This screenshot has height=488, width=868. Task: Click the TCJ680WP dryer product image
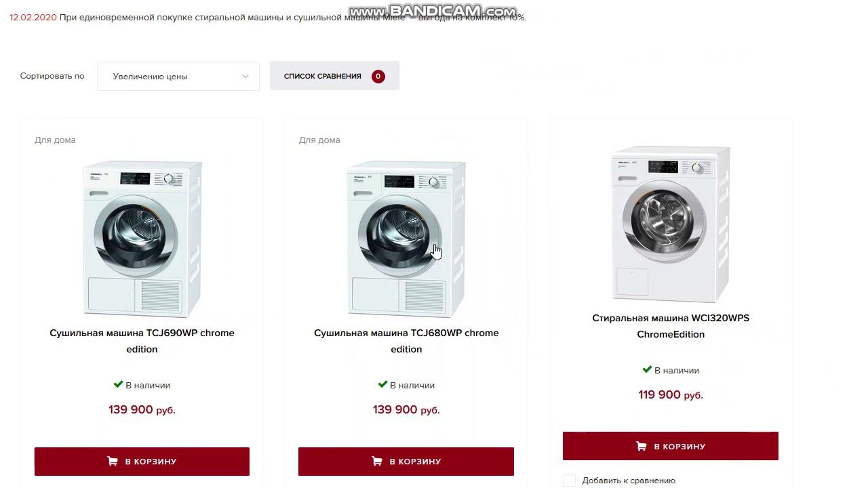pos(406,239)
